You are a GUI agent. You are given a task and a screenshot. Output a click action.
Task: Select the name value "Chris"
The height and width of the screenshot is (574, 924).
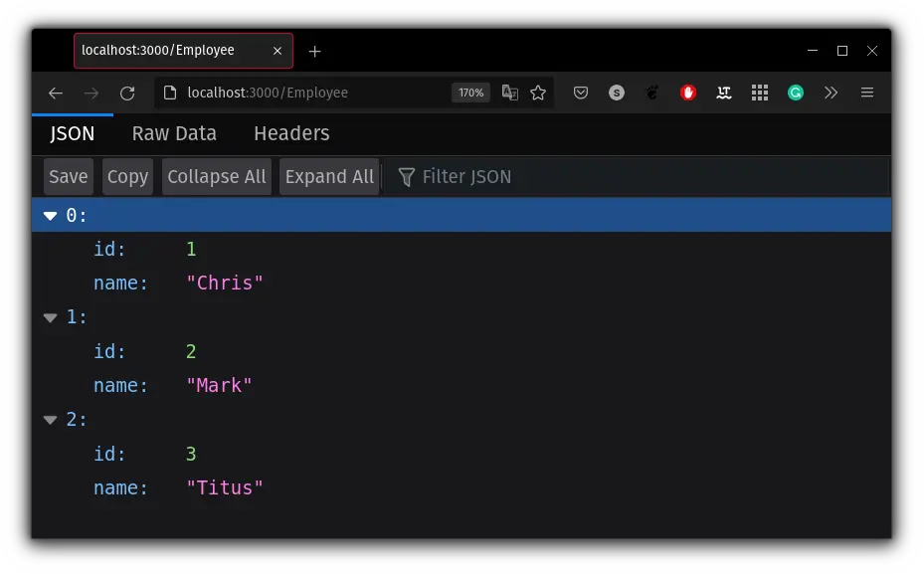(x=225, y=283)
